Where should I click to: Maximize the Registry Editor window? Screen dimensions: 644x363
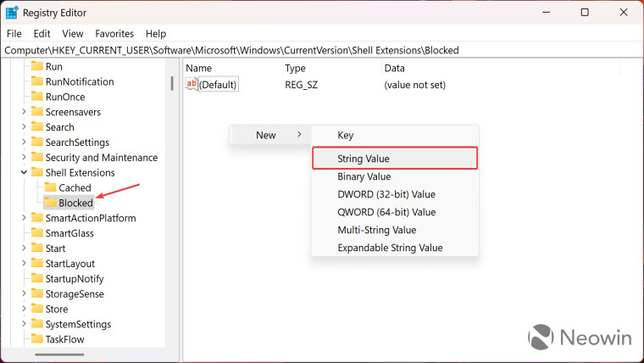tap(585, 13)
